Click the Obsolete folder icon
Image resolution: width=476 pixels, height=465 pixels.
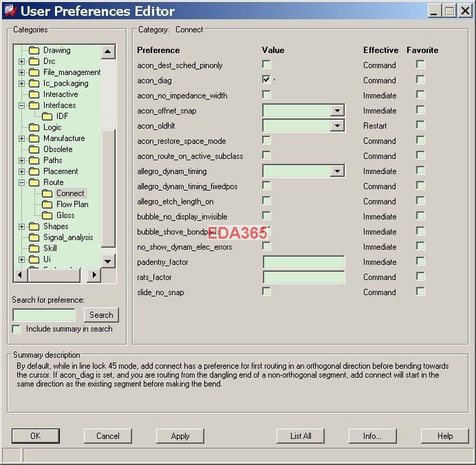34,149
